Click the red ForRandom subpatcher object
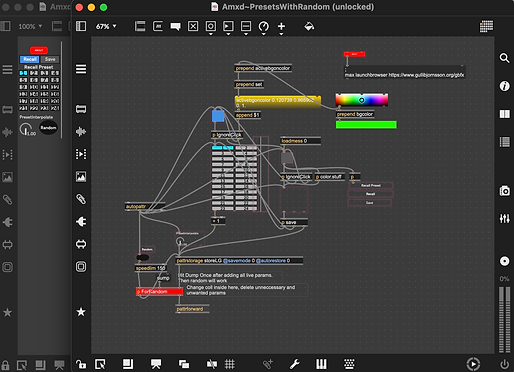The image size is (514, 372). (x=159, y=292)
